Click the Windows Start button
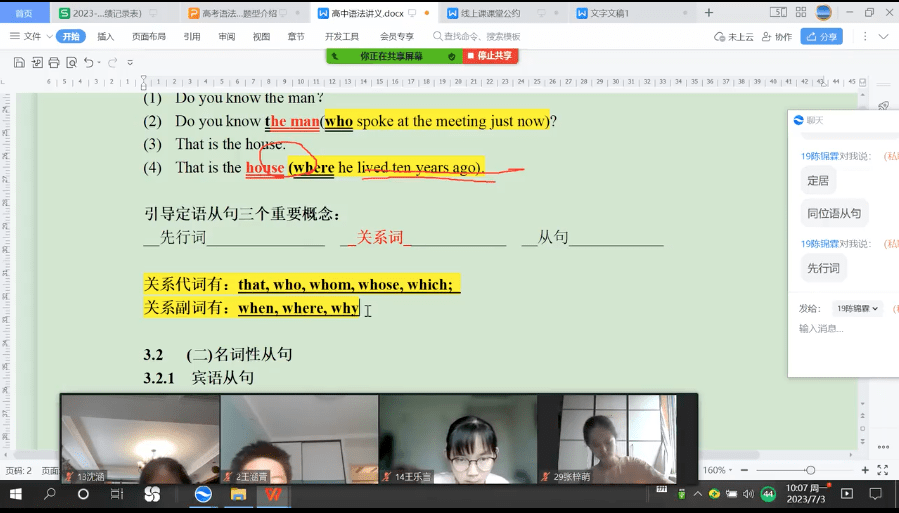899x513 pixels. 15,494
